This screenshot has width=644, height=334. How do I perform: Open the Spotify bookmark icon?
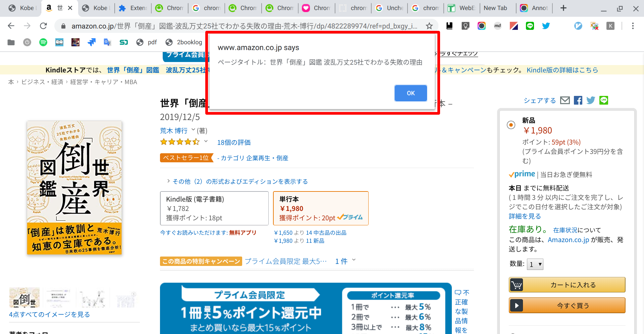43,42
